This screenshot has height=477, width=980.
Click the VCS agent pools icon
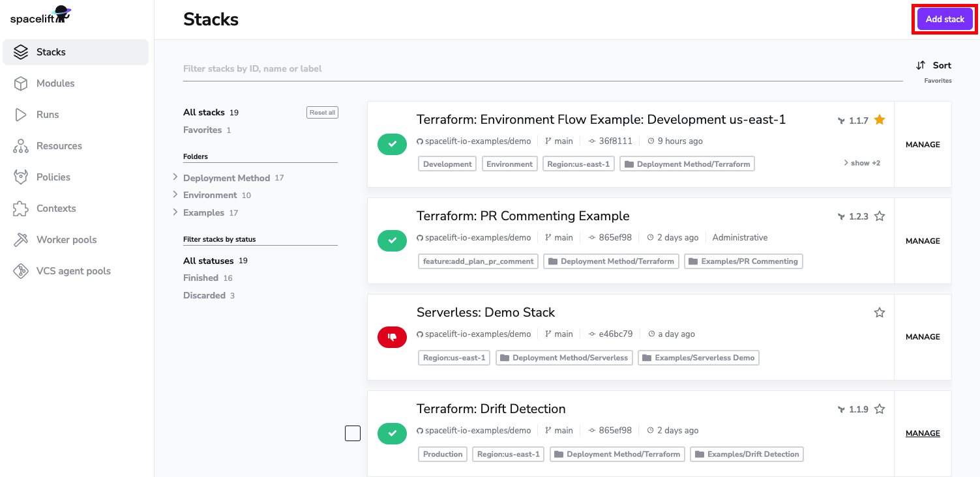click(21, 271)
